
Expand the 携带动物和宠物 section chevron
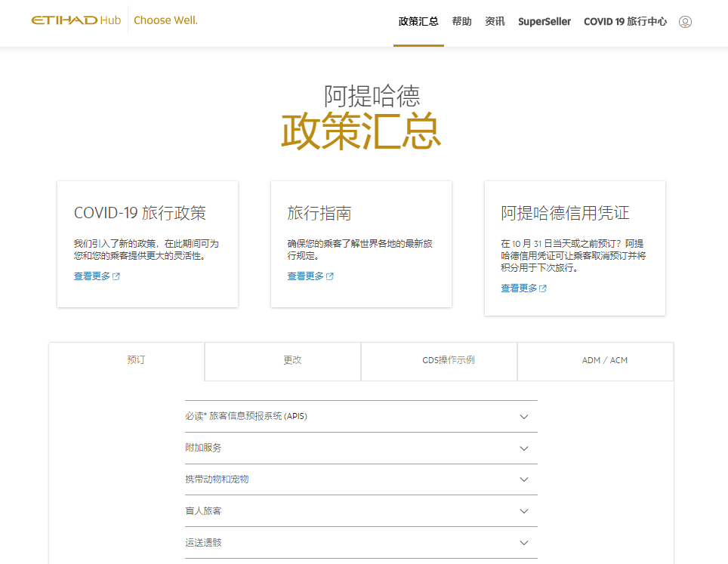click(524, 480)
